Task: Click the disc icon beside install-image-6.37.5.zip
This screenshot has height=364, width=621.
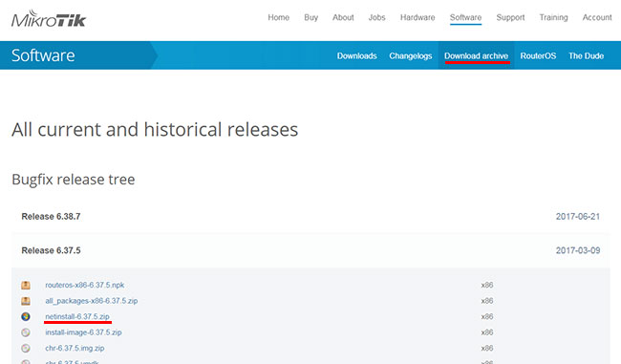Action: pyautogui.click(x=26, y=332)
